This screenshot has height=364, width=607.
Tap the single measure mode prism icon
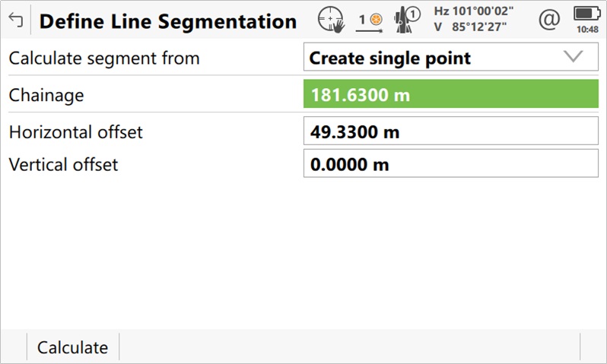[x=370, y=22]
